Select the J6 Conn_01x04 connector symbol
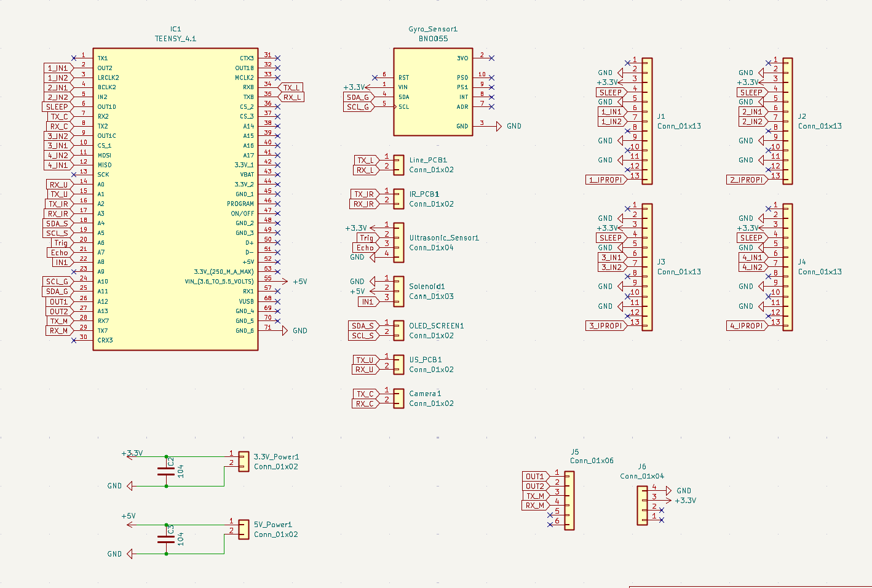This screenshot has width=872, height=588. click(643, 506)
